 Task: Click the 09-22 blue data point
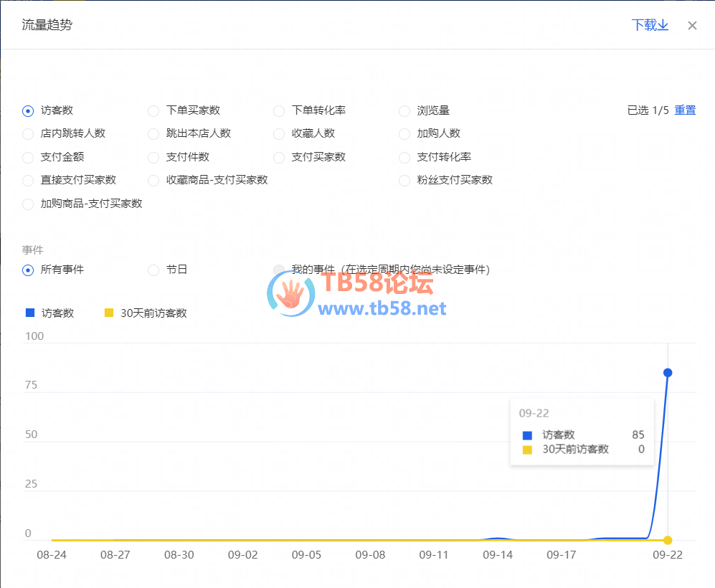click(x=668, y=372)
